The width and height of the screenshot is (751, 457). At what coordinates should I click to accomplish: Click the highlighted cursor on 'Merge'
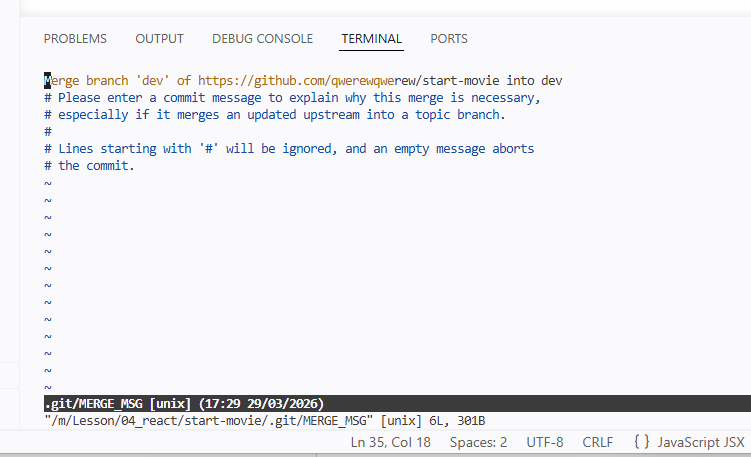click(47, 80)
